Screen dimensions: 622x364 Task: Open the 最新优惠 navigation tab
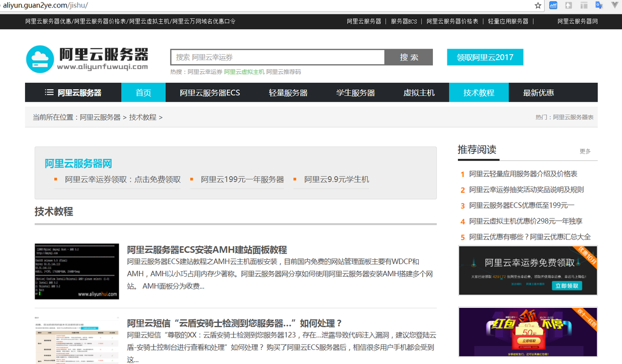(x=539, y=93)
